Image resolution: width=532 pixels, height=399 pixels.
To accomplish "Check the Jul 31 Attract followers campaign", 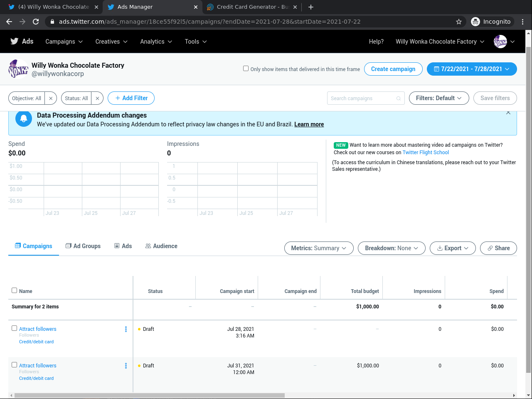I will tap(15, 365).
